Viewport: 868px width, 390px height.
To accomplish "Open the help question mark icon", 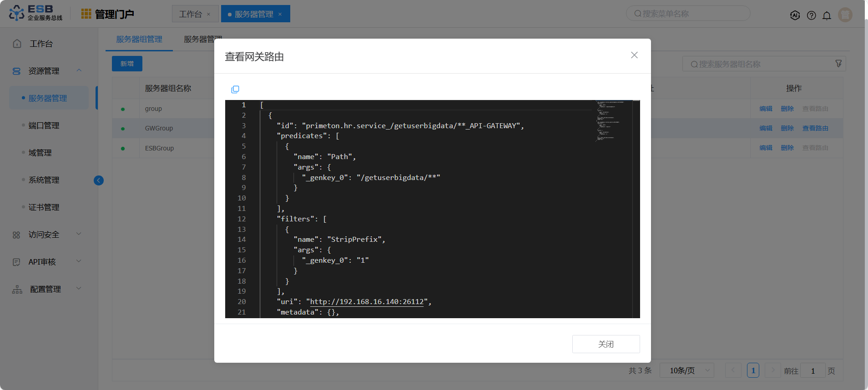I will pyautogui.click(x=811, y=15).
